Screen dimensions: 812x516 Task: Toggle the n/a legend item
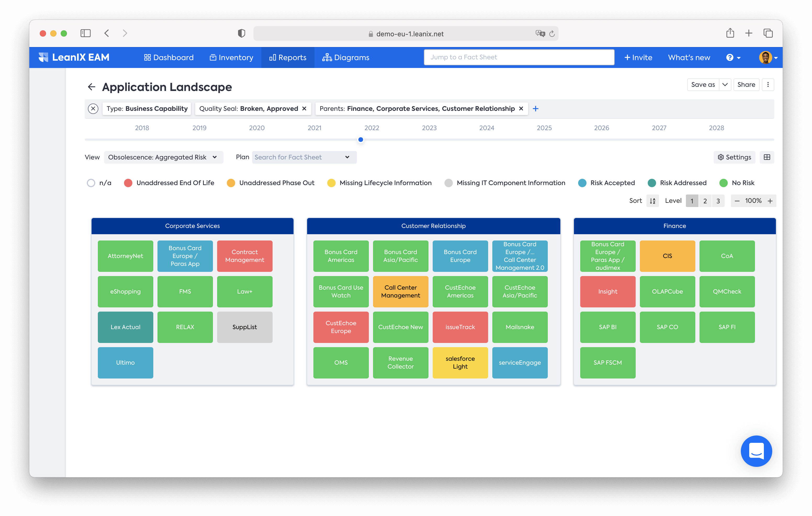pyautogui.click(x=99, y=183)
